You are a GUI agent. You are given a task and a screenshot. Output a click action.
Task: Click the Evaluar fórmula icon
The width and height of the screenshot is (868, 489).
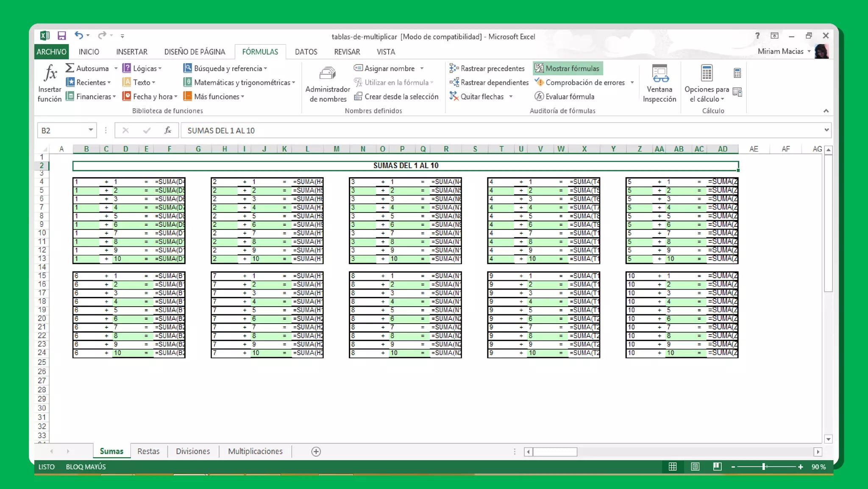(539, 96)
